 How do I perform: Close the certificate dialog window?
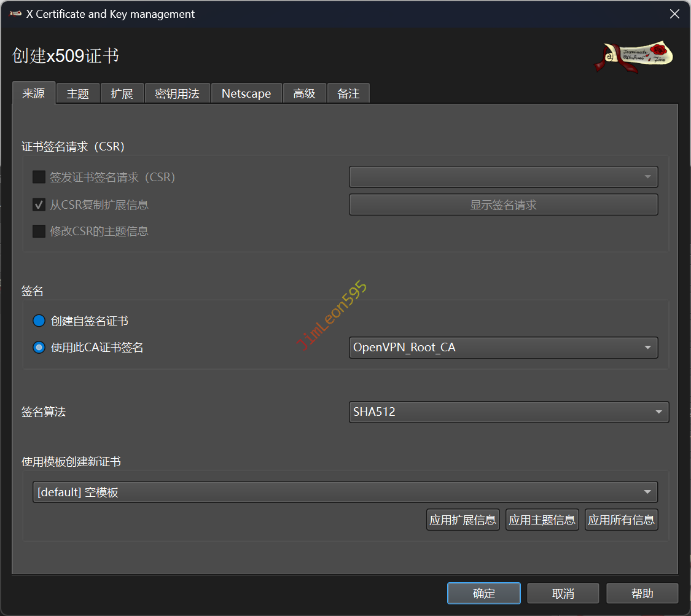(x=674, y=14)
